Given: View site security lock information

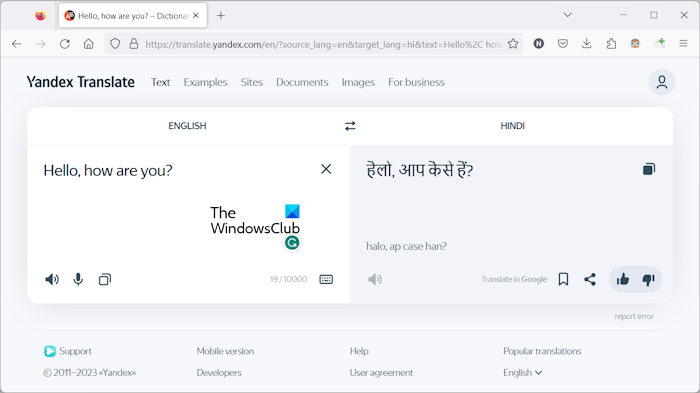Looking at the screenshot, I should (x=133, y=44).
